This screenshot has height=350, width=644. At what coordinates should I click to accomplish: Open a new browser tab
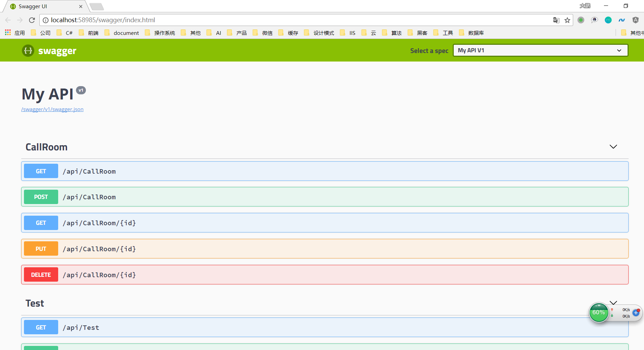coord(96,6)
